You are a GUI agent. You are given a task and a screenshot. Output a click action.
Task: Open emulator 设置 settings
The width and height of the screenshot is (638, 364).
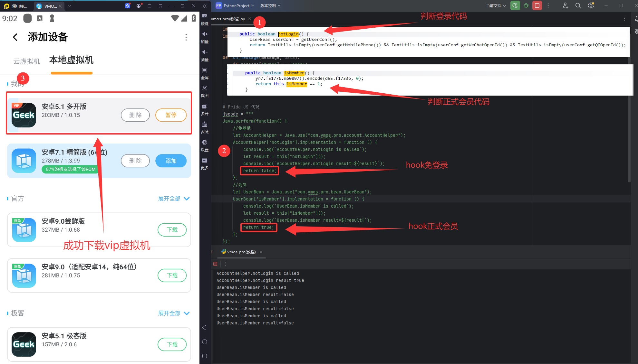coord(205,146)
